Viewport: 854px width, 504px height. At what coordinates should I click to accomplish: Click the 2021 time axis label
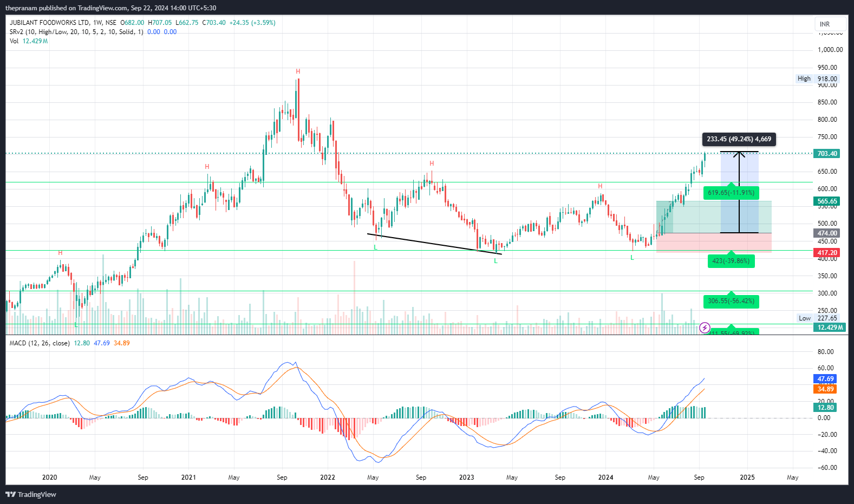coord(188,477)
